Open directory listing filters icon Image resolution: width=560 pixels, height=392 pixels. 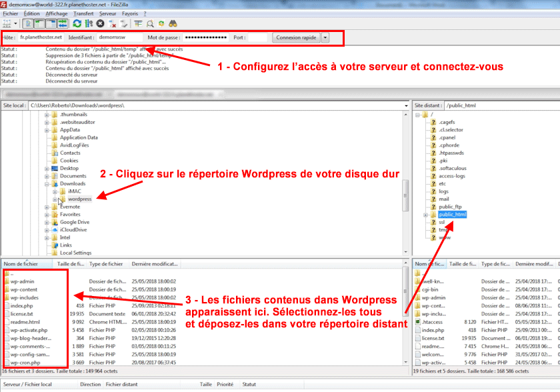pyautogui.click(x=138, y=23)
